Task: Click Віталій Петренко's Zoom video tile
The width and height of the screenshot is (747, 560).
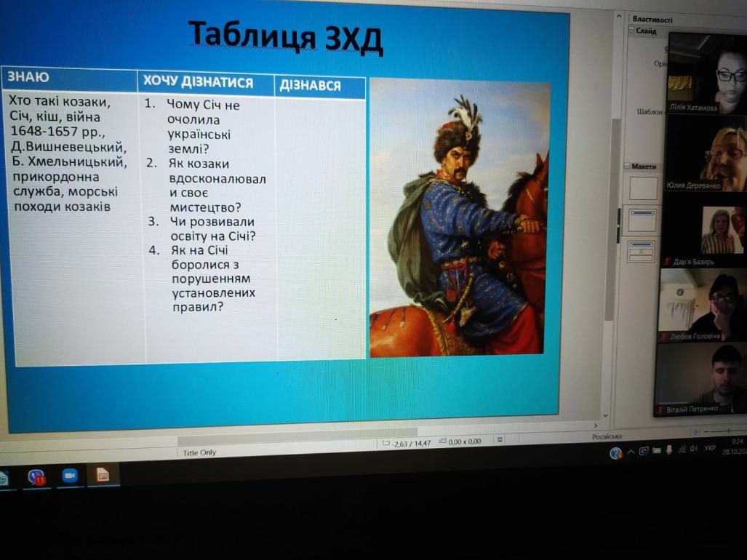Action: pyautogui.click(x=700, y=380)
